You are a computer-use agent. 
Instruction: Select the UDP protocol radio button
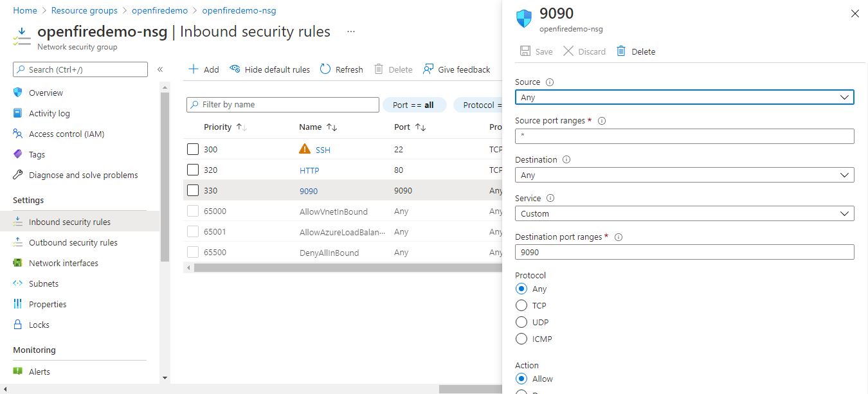click(521, 322)
